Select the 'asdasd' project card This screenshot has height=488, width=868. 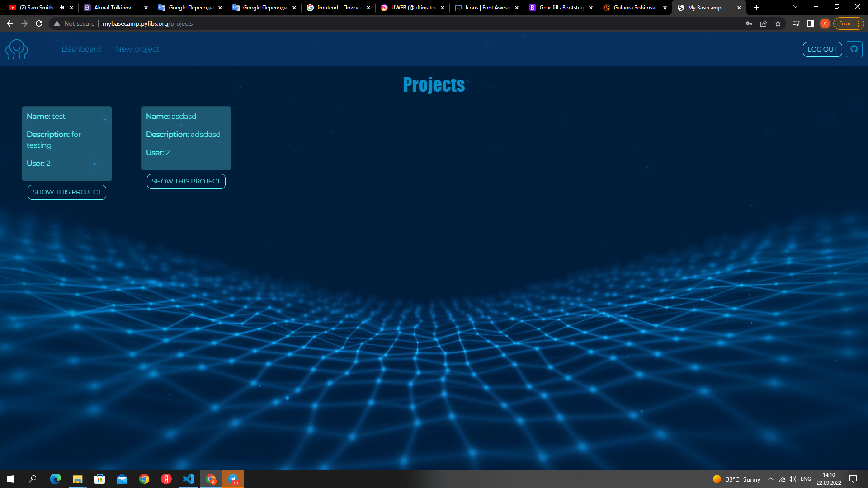point(186,138)
